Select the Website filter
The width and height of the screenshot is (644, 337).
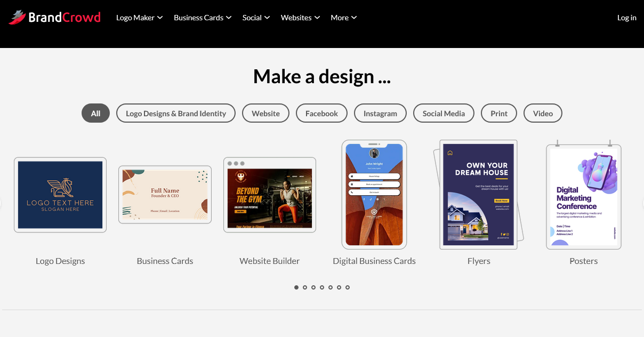265,113
